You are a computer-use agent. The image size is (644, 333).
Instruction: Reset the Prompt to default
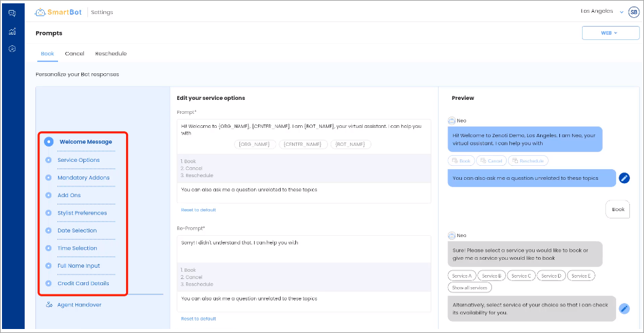coord(199,210)
